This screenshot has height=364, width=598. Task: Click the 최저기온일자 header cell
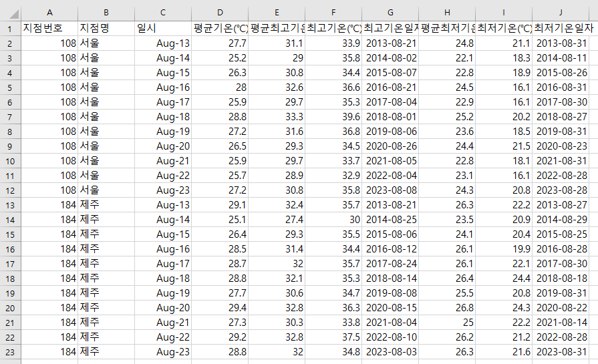point(561,29)
